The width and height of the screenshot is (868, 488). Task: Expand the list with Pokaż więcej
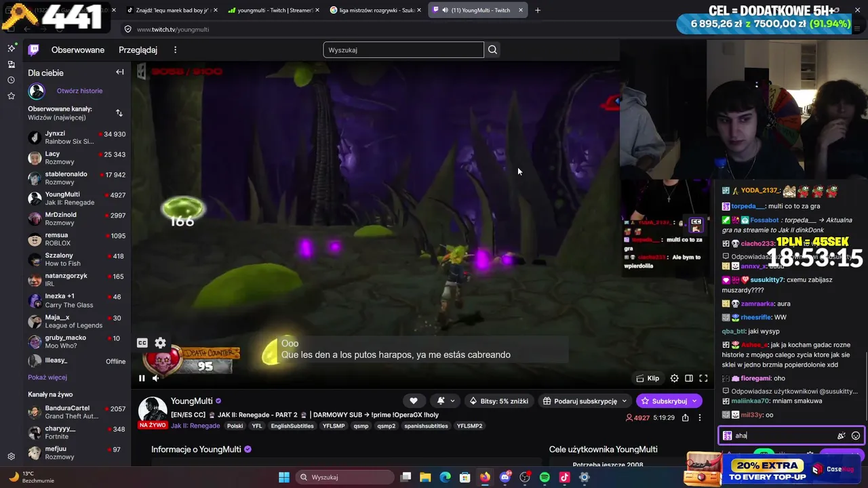(x=47, y=378)
